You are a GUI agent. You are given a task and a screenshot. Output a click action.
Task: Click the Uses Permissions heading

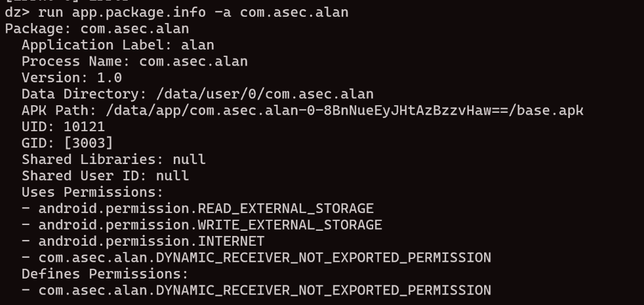pos(93,192)
